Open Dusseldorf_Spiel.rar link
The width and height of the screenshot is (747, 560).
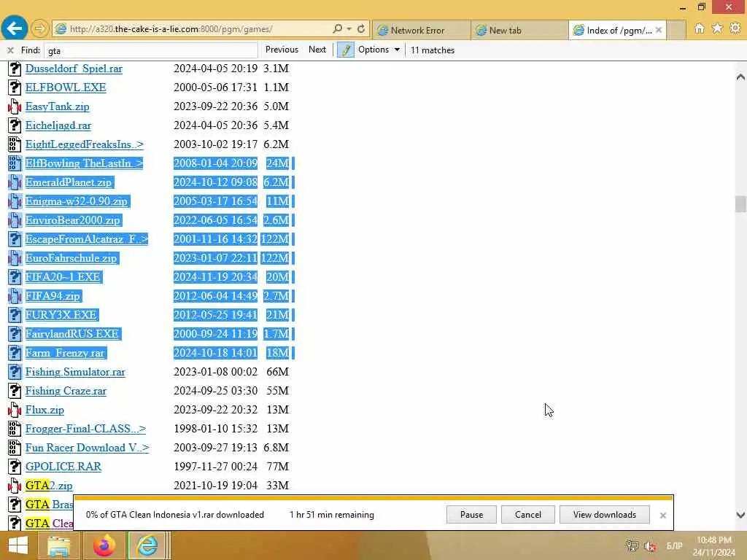pos(74,69)
